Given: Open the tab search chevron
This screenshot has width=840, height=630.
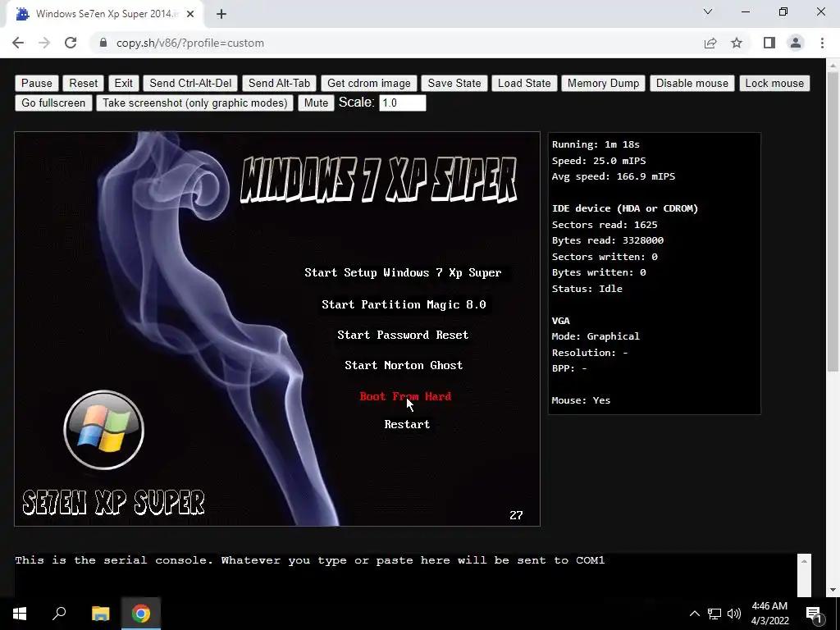Looking at the screenshot, I should (x=708, y=11).
